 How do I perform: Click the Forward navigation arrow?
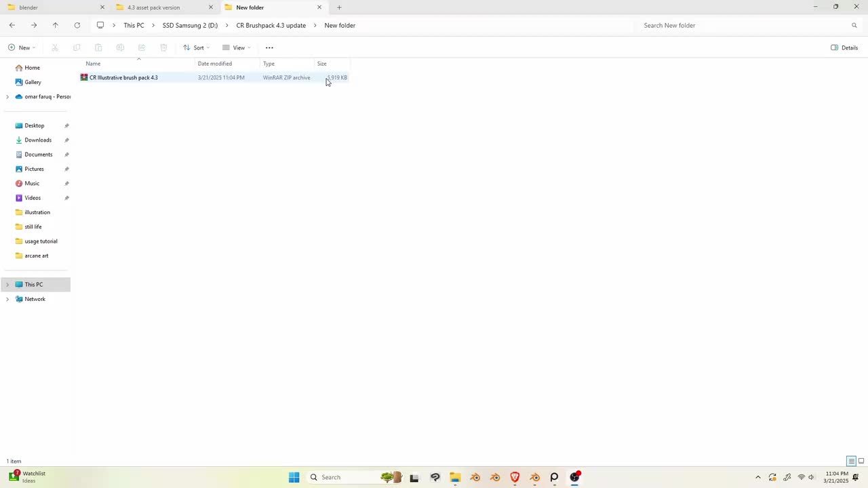(x=34, y=25)
